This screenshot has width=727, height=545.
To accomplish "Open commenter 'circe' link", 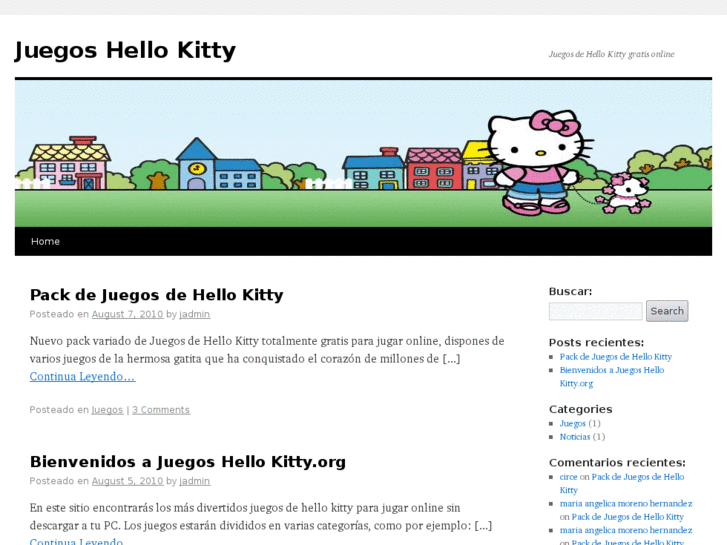I will click(568, 477).
